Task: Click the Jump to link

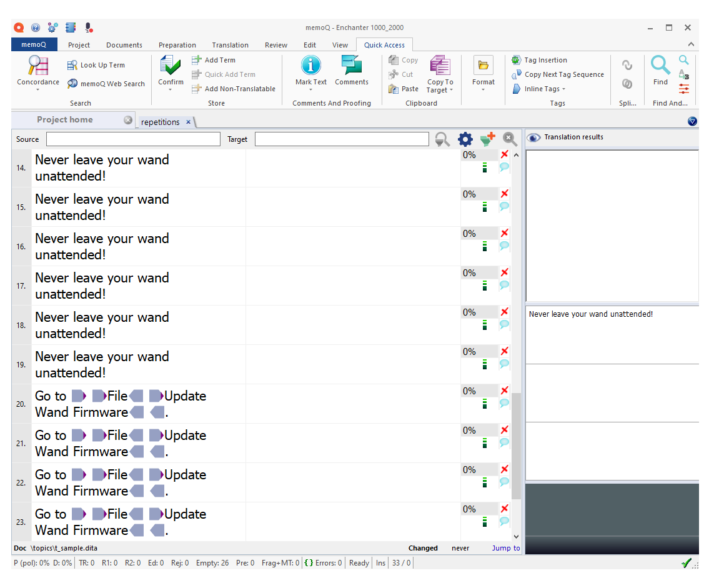Action: [505, 548]
